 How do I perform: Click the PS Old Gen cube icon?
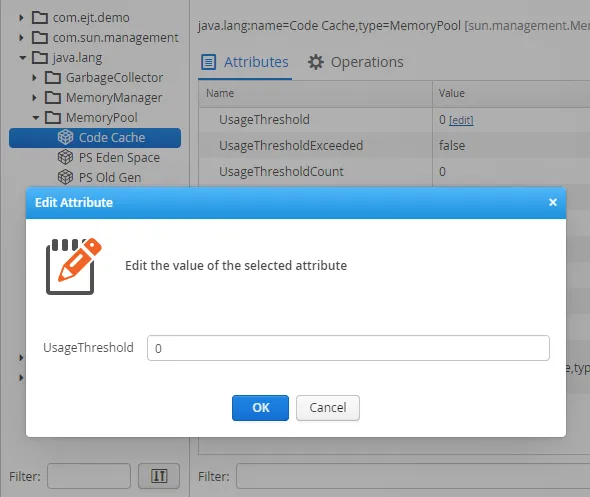[x=65, y=177]
